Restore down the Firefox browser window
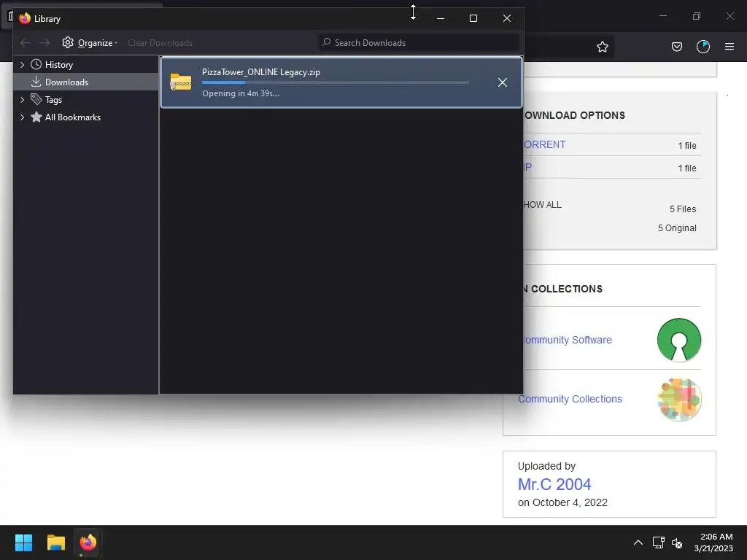747x560 pixels. click(697, 16)
